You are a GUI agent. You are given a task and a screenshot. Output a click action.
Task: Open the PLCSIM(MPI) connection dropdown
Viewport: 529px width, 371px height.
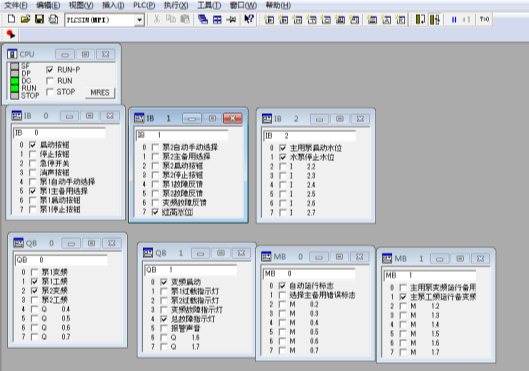[139, 20]
